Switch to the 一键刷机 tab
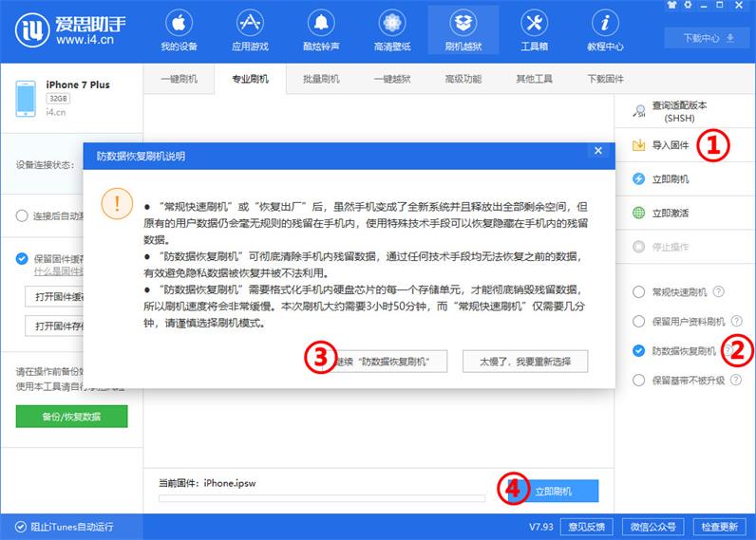The image size is (756, 540). tap(179, 79)
